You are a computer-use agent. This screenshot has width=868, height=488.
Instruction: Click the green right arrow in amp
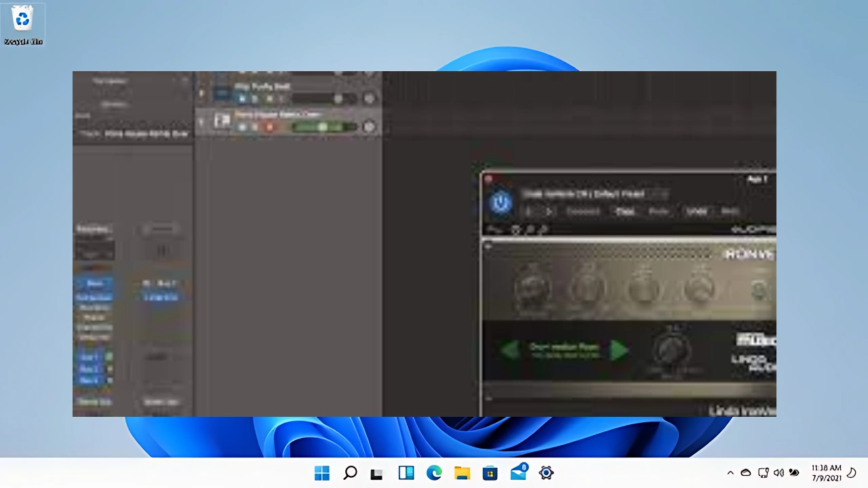[x=618, y=350]
